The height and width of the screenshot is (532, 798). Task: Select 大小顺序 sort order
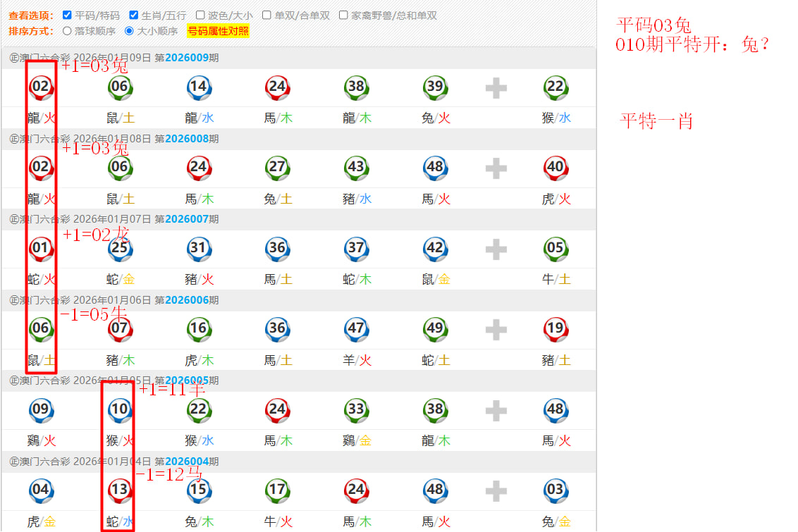pyautogui.click(x=129, y=31)
